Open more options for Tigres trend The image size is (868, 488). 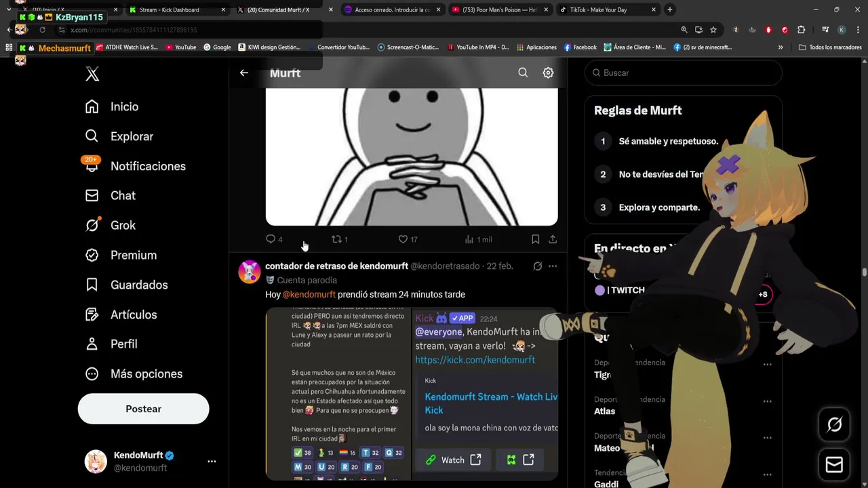(767, 364)
